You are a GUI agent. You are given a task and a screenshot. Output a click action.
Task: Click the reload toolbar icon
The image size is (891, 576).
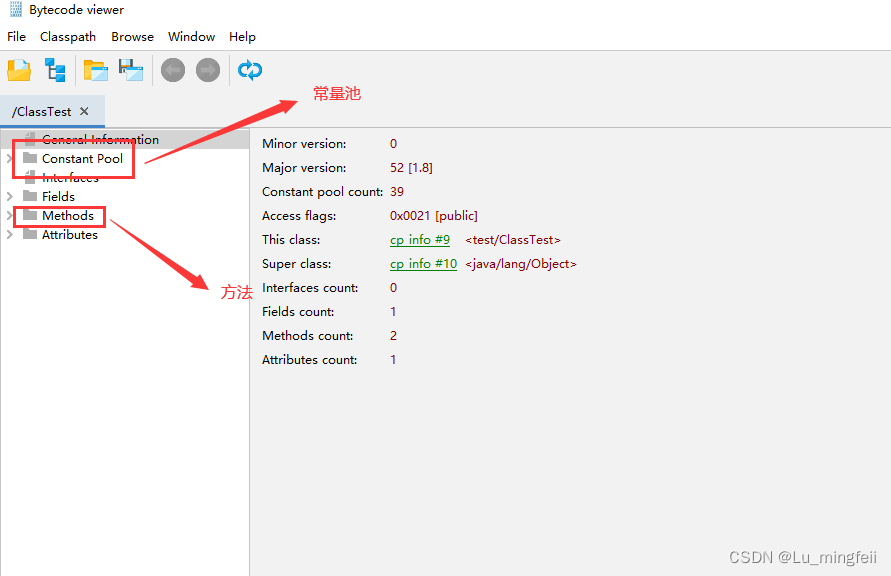tap(249, 69)
